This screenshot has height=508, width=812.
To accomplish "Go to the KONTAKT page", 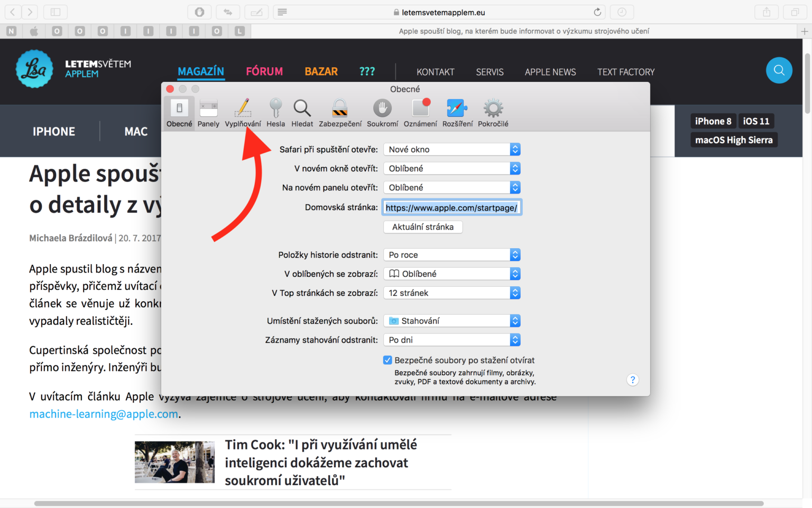I will (436, 72).
